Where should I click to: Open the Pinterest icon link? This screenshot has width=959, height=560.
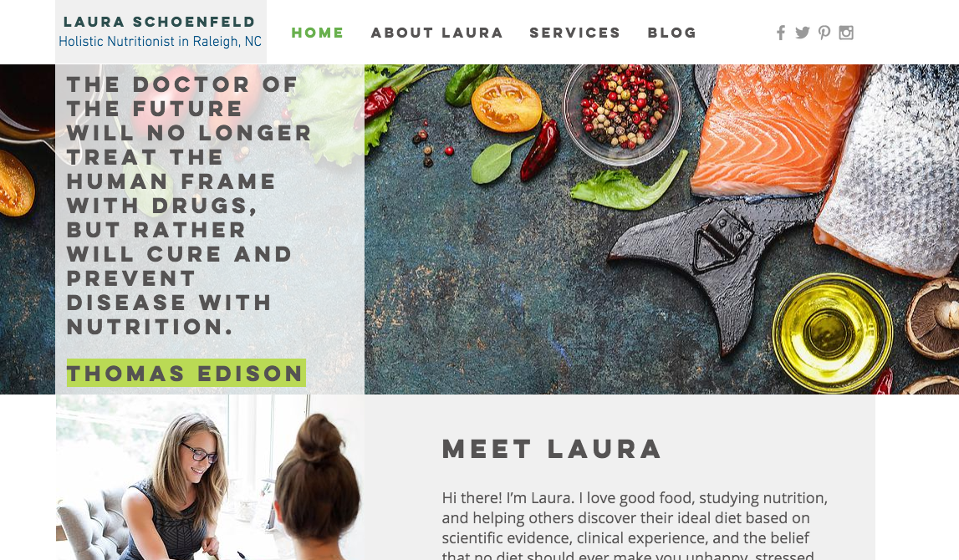[x=824, y=33]
